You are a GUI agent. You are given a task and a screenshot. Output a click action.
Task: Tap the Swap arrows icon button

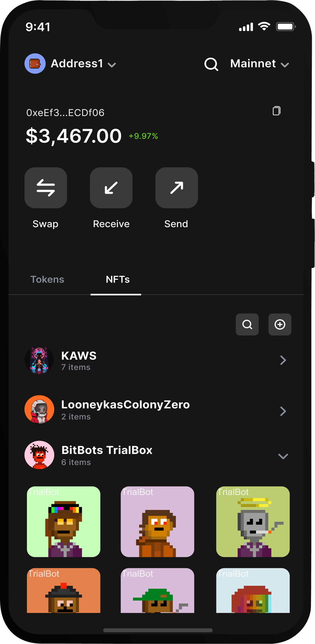tap(46, 188)
